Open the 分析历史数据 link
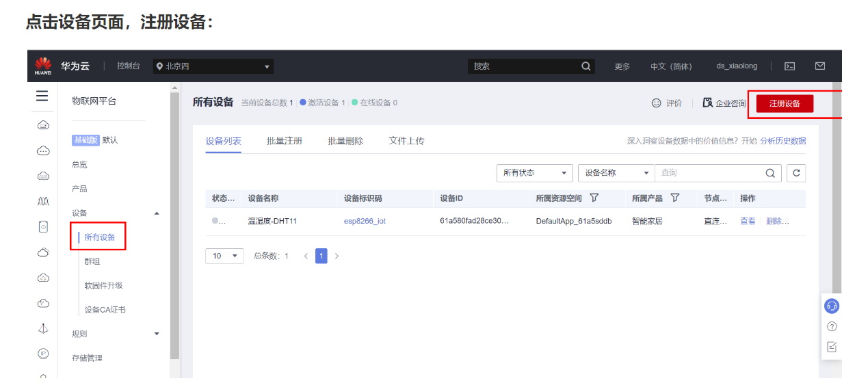The width and height of the screenshot is (868, 383). click(782, 141)
